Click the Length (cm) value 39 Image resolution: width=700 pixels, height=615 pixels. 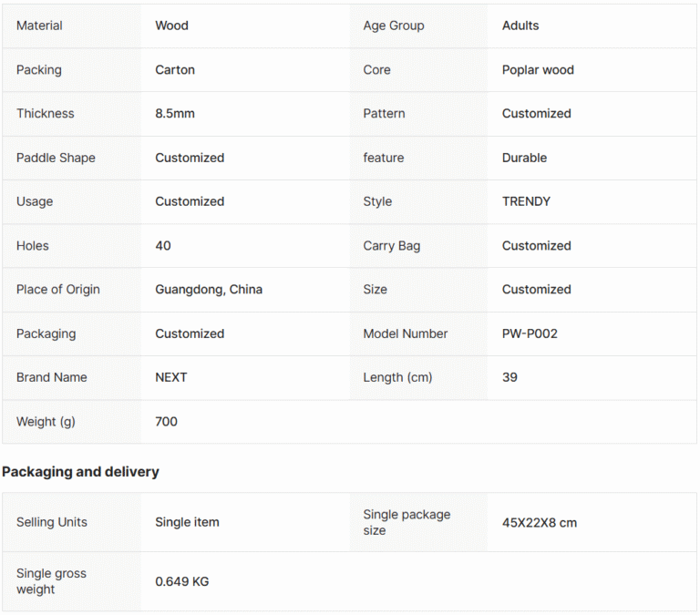point(510,377)
